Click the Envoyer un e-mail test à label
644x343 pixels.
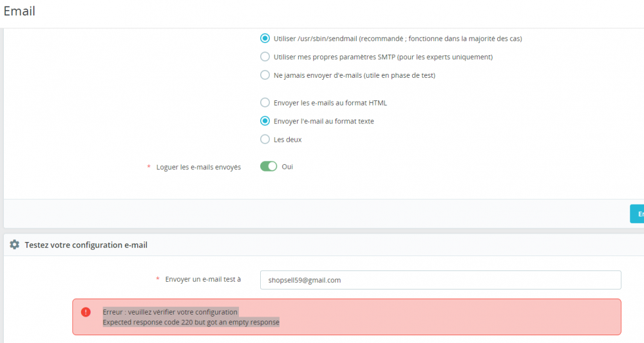tap(203, 279)
